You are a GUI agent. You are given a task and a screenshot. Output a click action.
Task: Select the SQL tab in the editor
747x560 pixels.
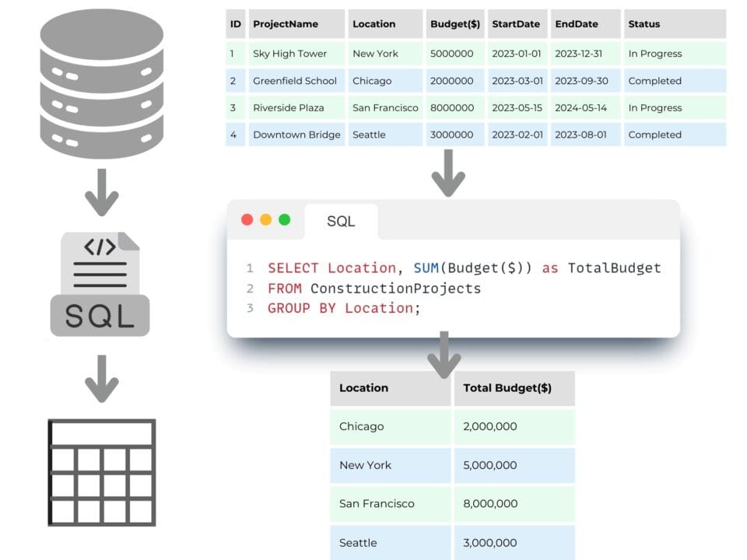(x=341, y=222)
